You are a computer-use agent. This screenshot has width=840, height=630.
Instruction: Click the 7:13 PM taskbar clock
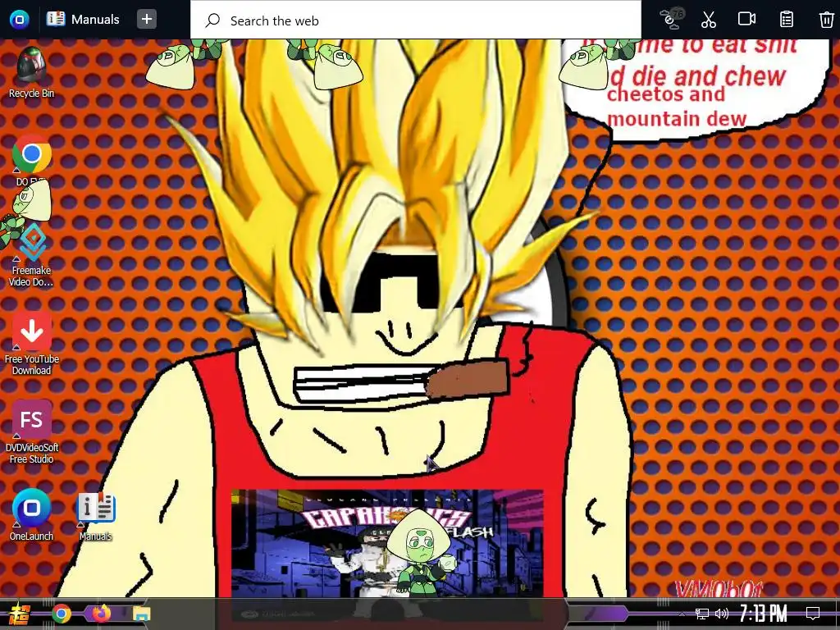pyautogui.click(x=764, y=614)
